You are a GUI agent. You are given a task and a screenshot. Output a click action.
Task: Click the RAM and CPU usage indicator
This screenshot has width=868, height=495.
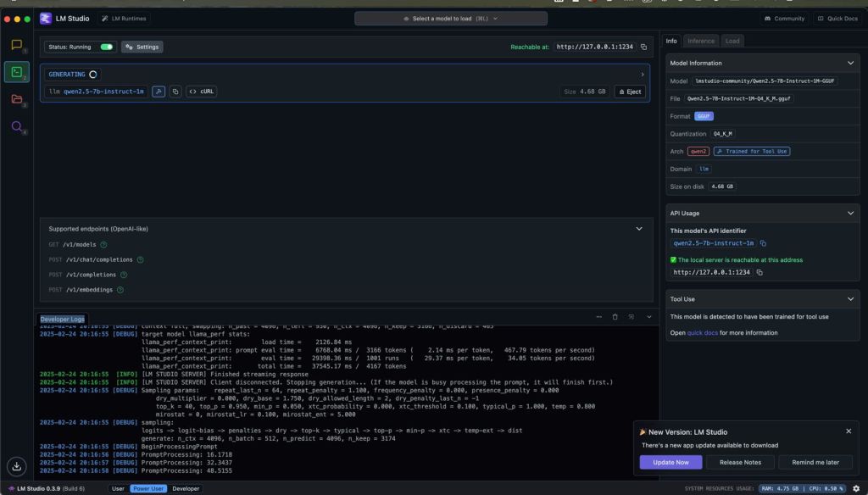click(802, 488)
